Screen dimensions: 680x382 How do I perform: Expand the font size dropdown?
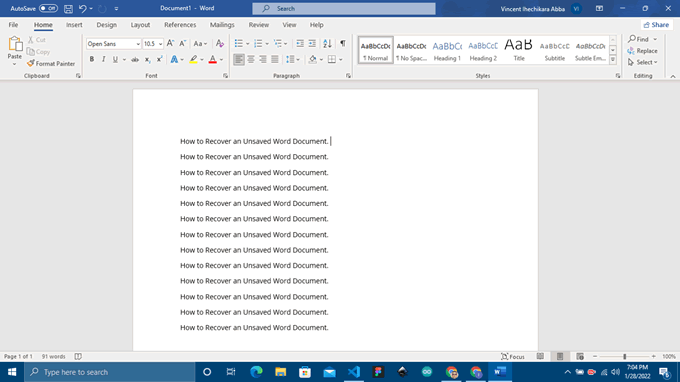pyautogui.click(x=160, y=44)
